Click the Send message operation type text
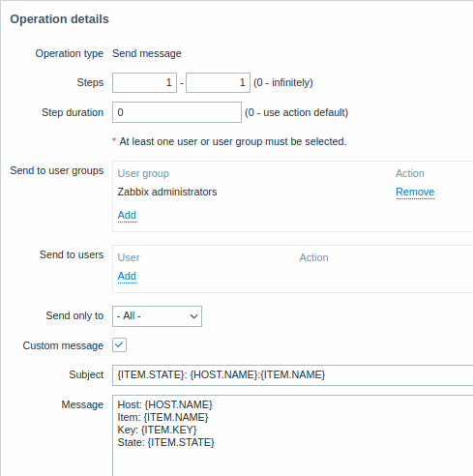473x476 pixels. 147,53
